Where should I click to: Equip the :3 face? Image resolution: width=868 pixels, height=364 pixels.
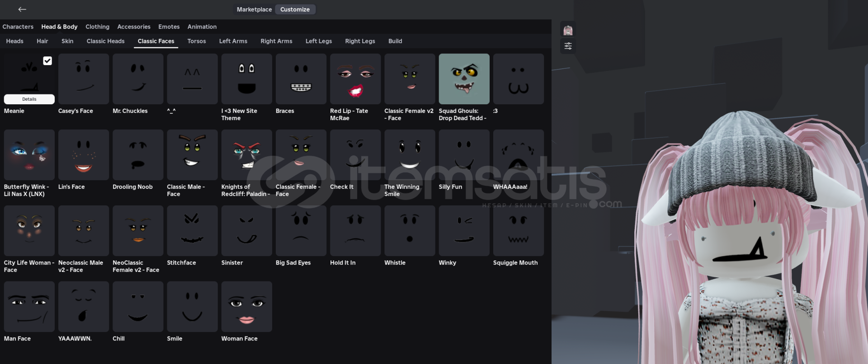519,79
